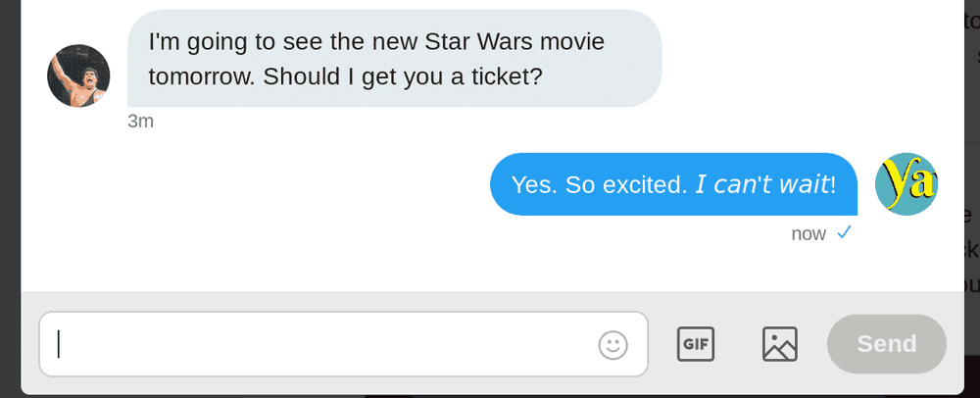Click the yellow "Ya" profile avatar
Screen dimensions: 980x398
906,184
